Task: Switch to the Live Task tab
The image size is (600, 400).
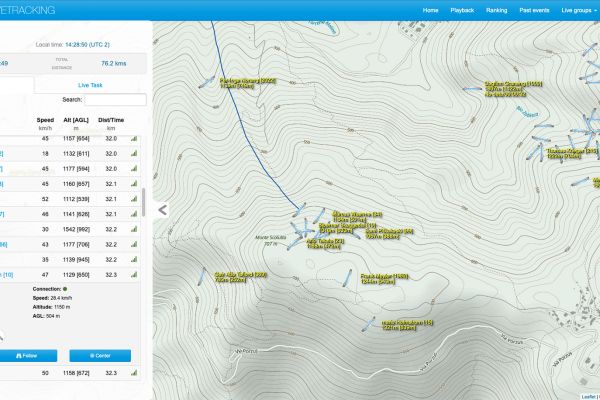Action: click(x=90, y=85)
